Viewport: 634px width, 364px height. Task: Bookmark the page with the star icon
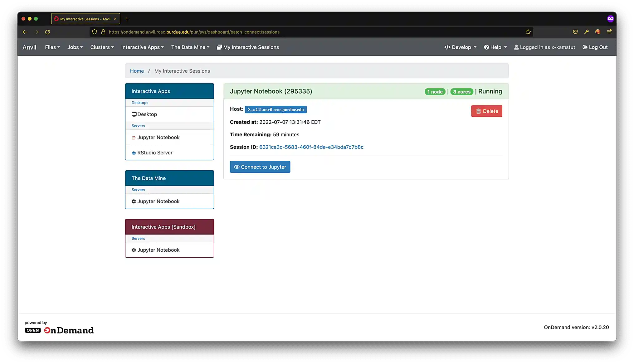tap(528, 32)
